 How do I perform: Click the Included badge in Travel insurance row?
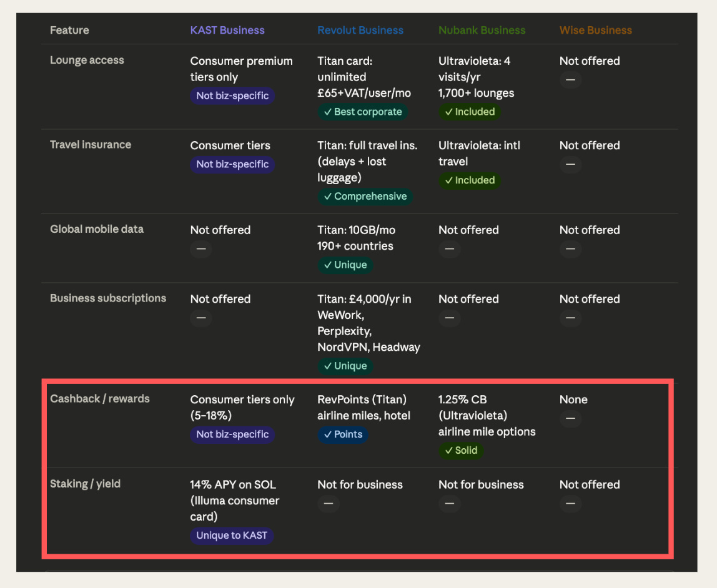coord(470,180)
